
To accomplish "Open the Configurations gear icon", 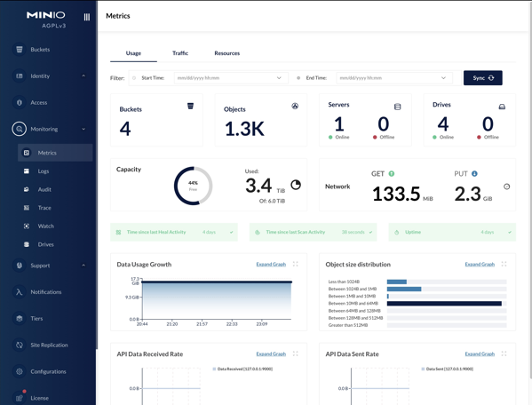I will tap(20, 371).
